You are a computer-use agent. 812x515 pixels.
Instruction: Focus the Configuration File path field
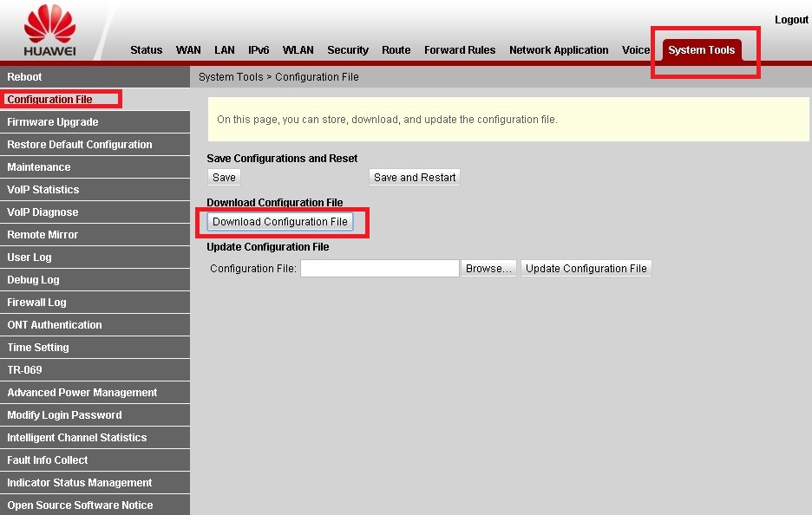pos(379,269)
